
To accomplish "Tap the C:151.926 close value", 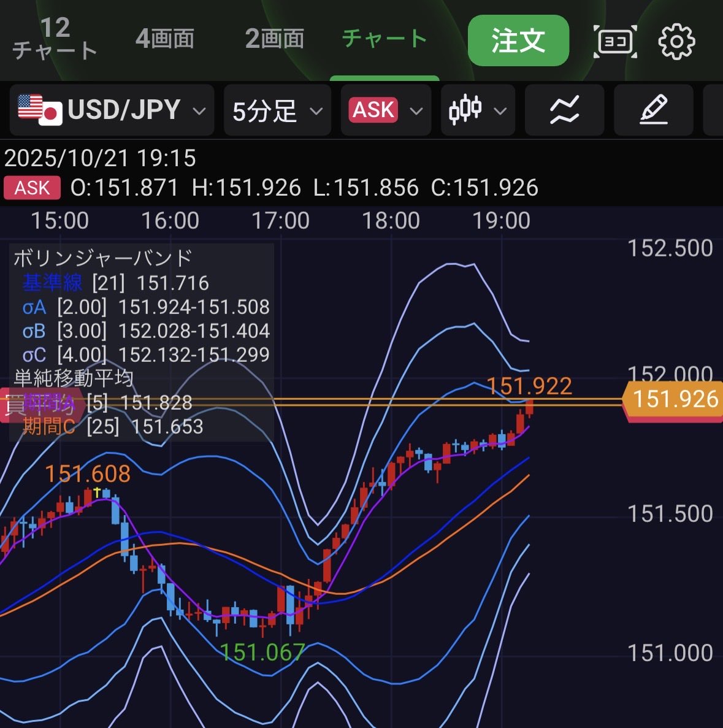I will pyautogui.click(x=484, y=188).
